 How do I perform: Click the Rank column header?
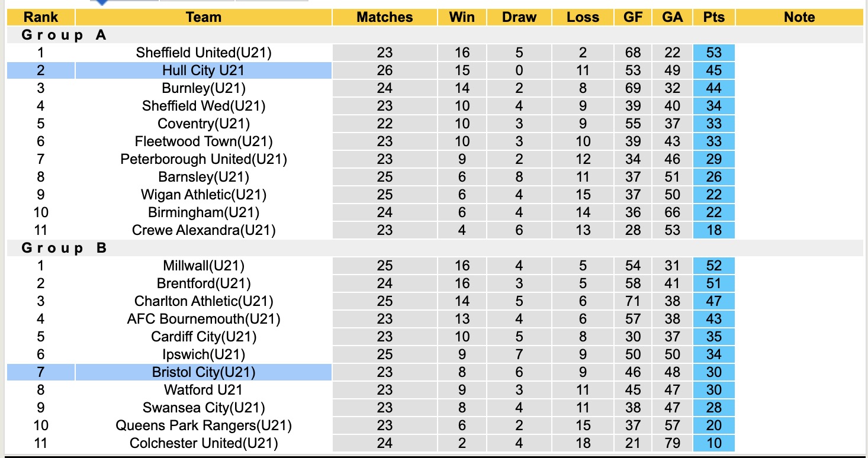tap(41, 17)
